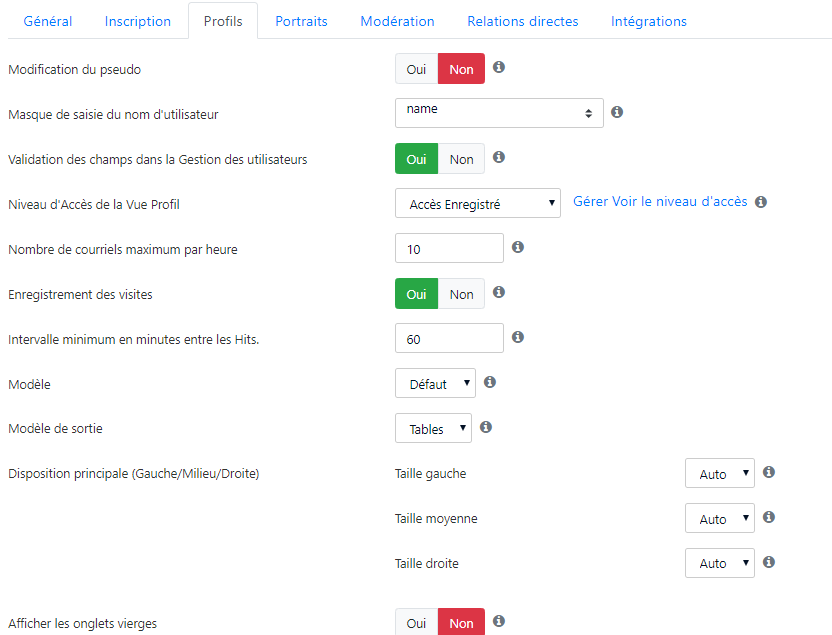
Task: Set Modification du pseudo to Oui
Action: 417,69
